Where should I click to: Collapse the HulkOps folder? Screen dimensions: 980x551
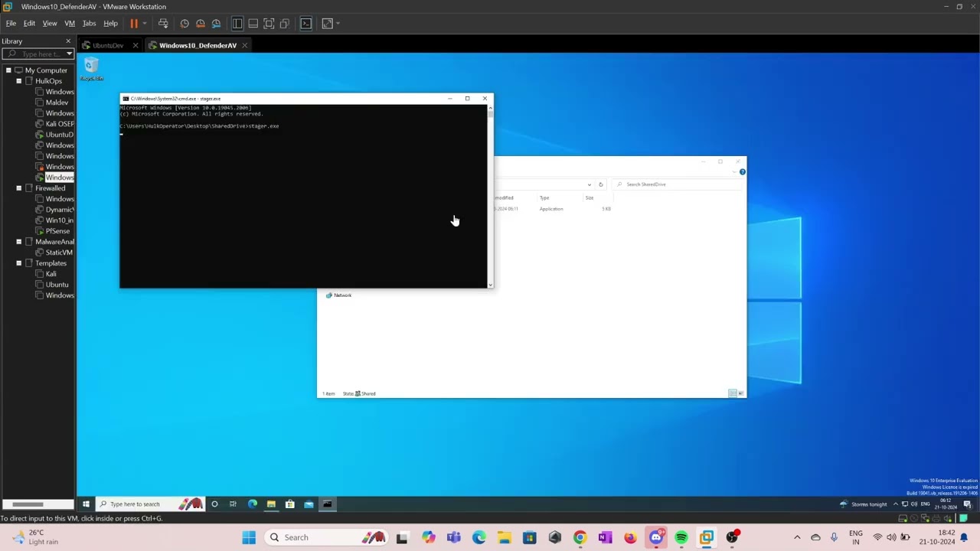(18, 81)
